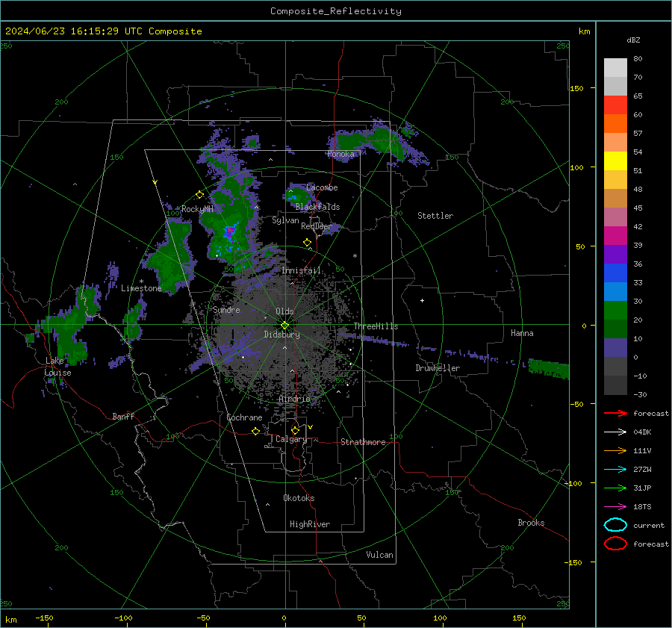This screenshot has height=628, width=672.
Task: Click the Strathmore city label
Action: tap(363, 442)
